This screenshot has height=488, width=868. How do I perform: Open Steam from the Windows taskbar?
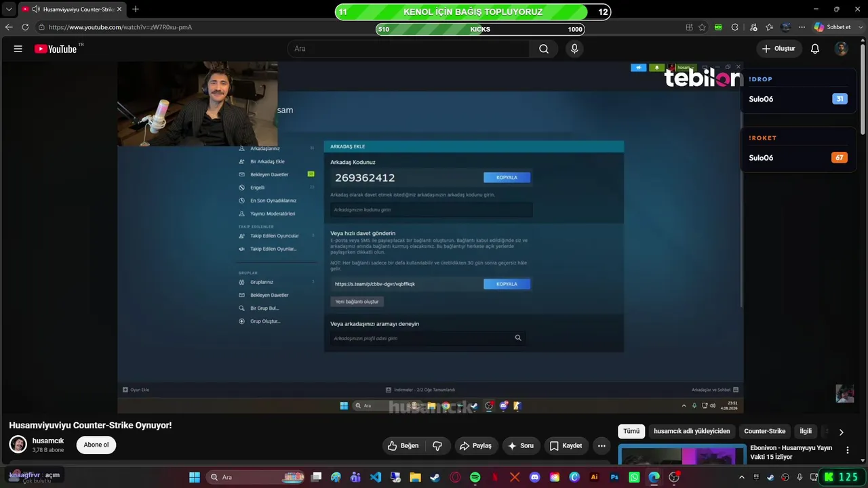[435, 477]
